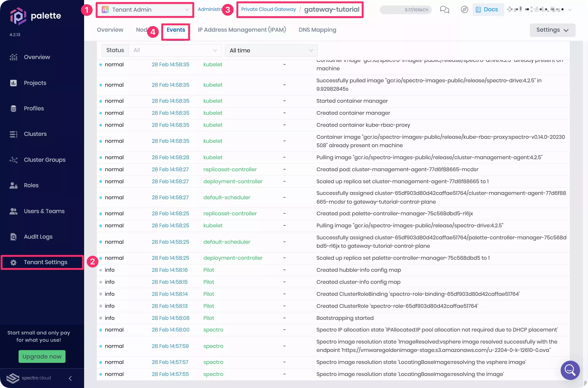Click the Projects sidebar icon
588x388 pixels.
[x=13, y=83]
